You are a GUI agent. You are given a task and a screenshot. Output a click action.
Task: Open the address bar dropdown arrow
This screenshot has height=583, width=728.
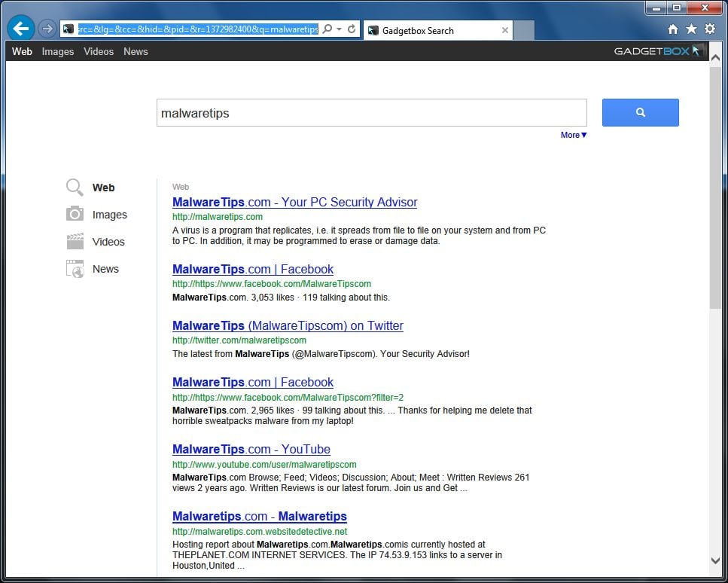tap(339, 29)
